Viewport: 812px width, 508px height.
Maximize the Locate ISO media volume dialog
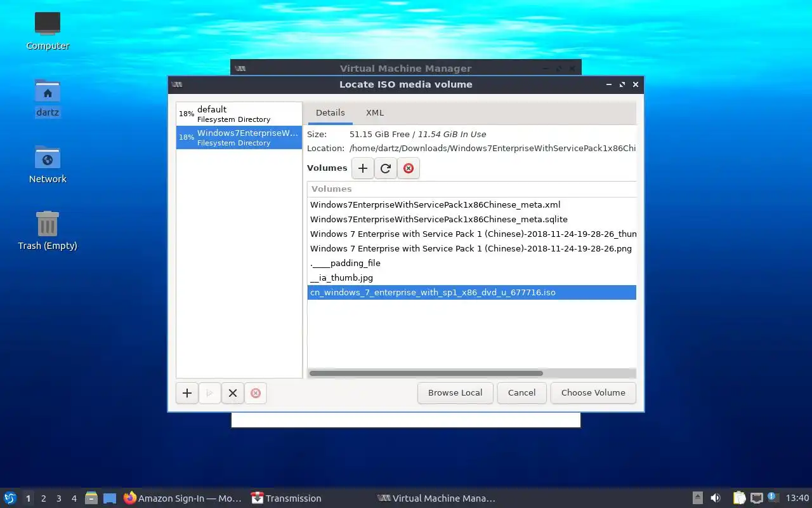click(622, 84)
